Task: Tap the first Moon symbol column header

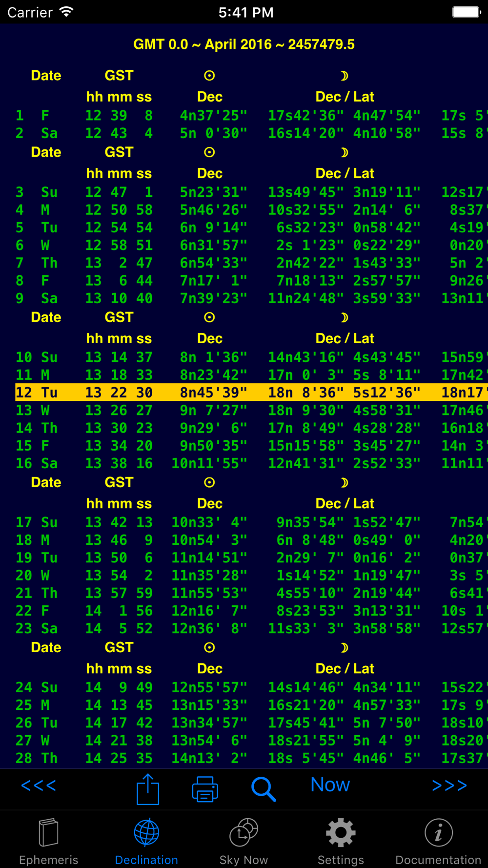Action: pyautogui.click(x=345, y=76)
